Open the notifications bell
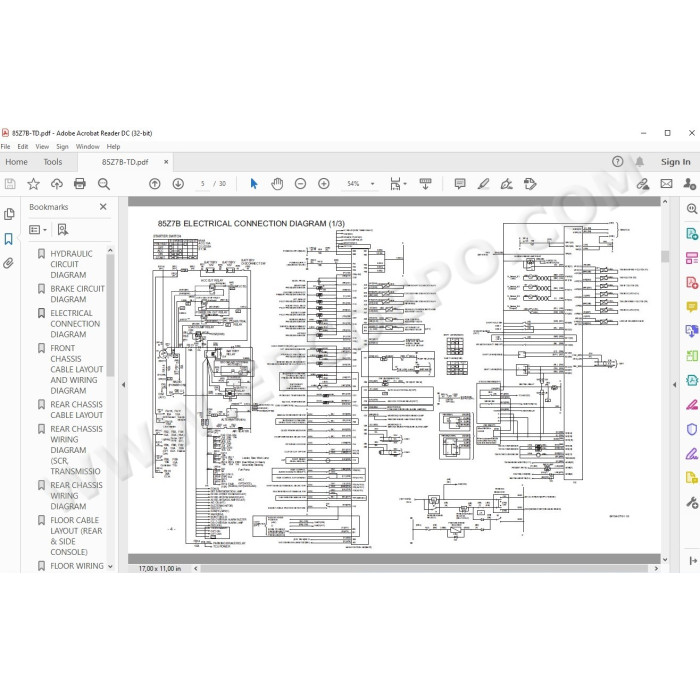The width and height of the screenshot is (700, 700). (640, 162)
